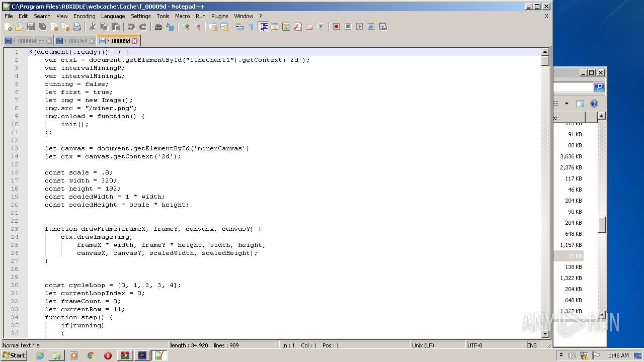Start macro recording with the red Record icon
644x362 pixels.
[336, 27]
